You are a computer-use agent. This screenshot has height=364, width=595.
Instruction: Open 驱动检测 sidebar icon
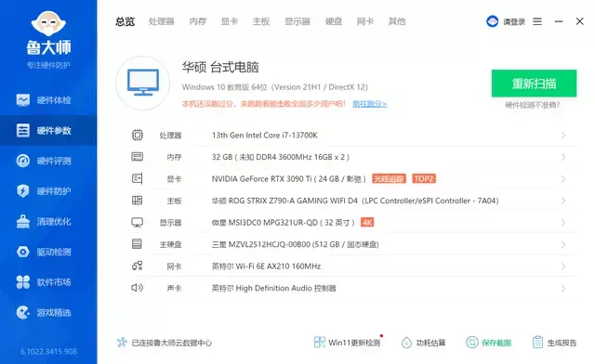coord(23,252)
